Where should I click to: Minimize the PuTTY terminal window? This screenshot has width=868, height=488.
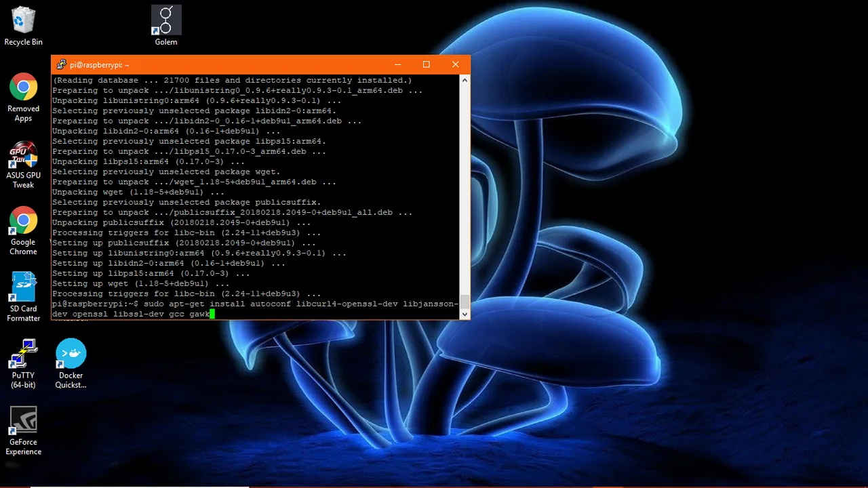click(x=397, y=64)
